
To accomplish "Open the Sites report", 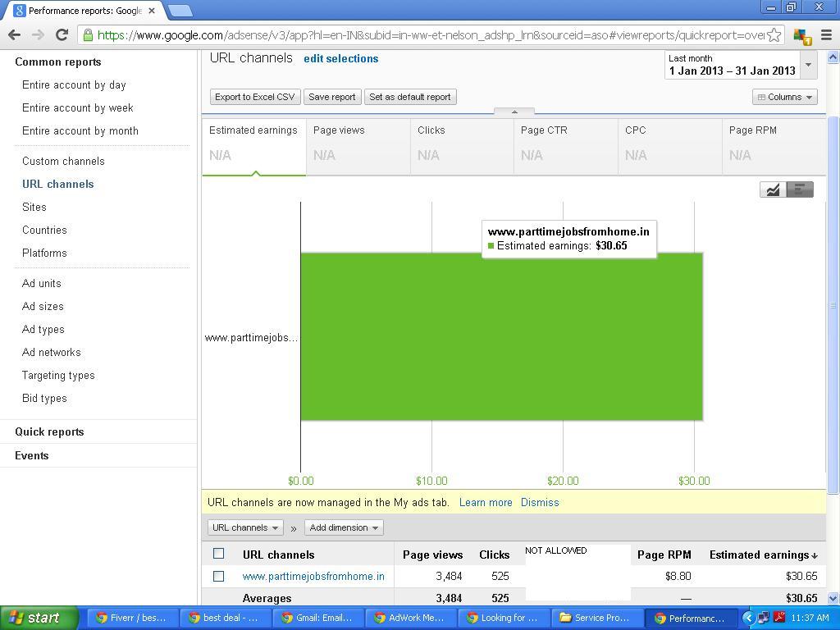I will tap(34, 208).
